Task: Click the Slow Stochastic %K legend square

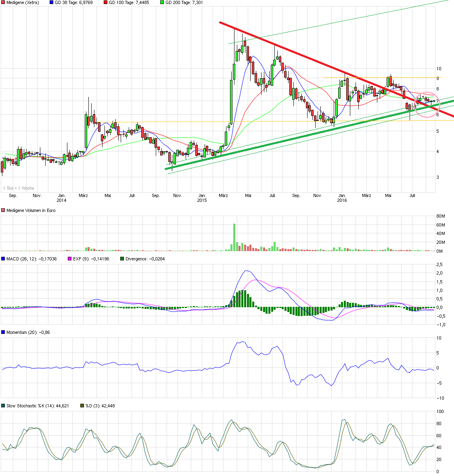Action: pyautogui.click(x=3, y=406)
